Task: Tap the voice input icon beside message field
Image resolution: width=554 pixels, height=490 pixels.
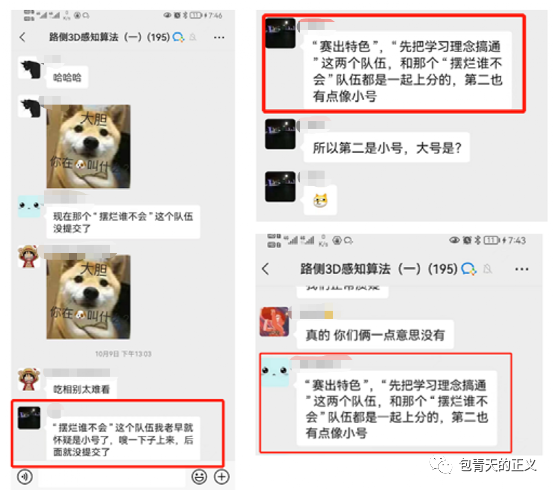Action: [25, 477]
